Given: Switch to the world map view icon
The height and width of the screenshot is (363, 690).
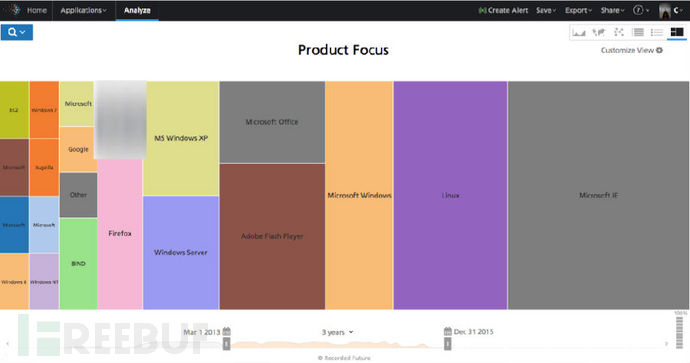Looking at the screenshot, I should 598,32.
